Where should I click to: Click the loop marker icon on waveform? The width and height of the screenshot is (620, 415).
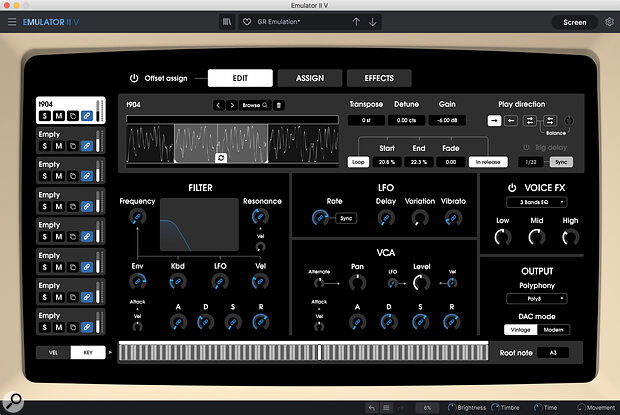pyautogui.click(x=221, y=158)
